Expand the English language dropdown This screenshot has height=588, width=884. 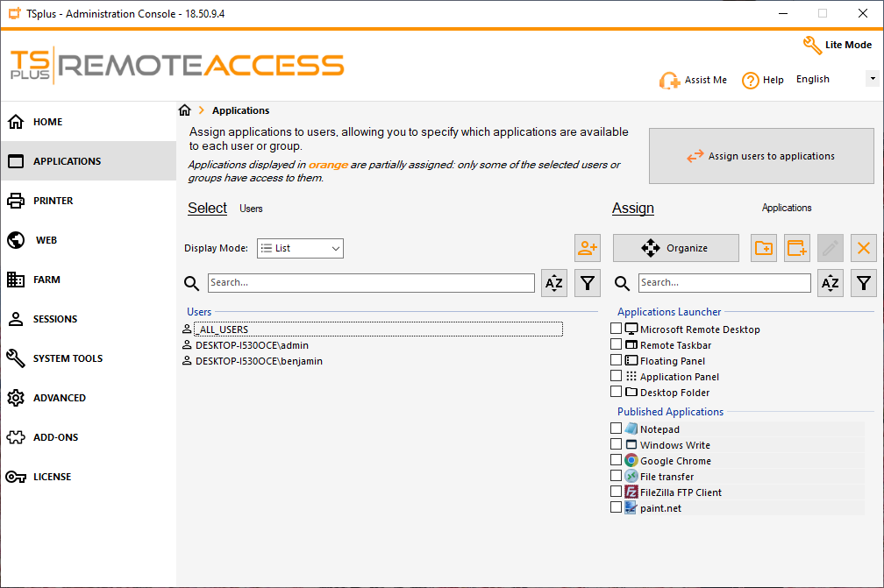click(871, 79)
